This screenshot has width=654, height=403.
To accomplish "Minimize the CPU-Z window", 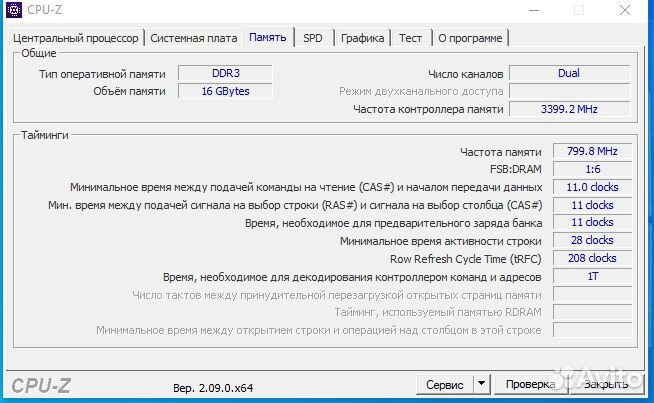I will tap(534, 10).
